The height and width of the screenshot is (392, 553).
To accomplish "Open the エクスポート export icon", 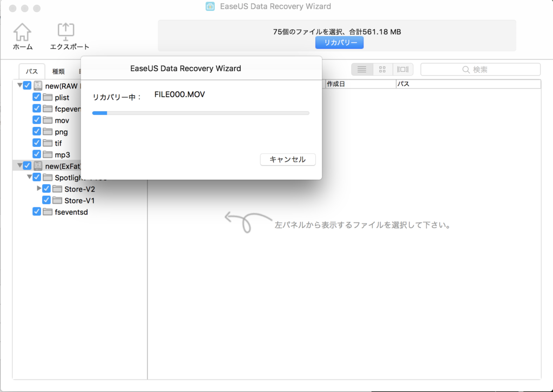I will point(65,32).
